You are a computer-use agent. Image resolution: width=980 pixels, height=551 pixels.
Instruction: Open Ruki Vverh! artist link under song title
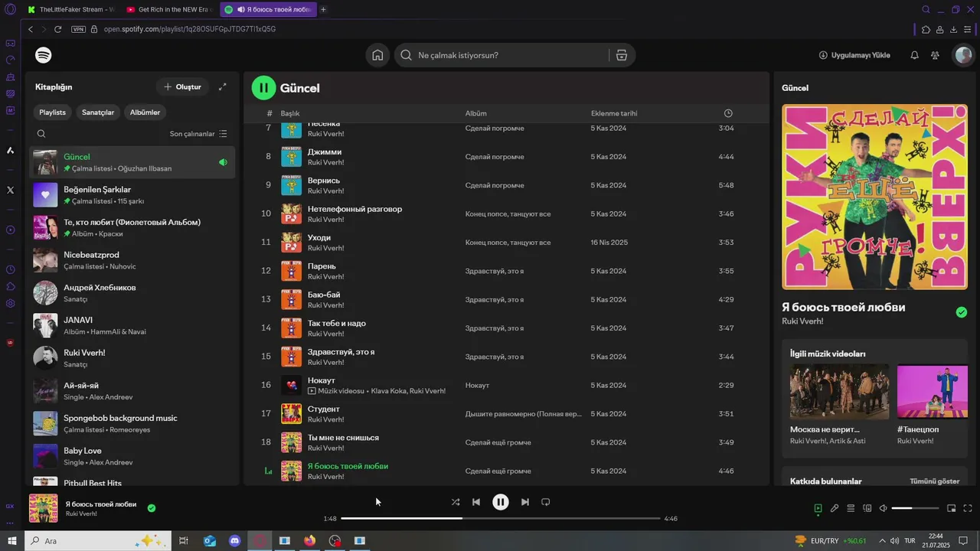click(802, 321)
